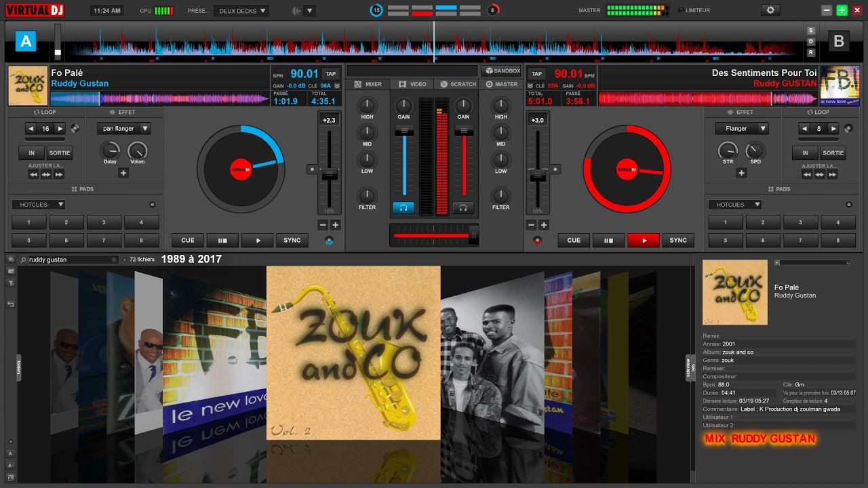
Task: Click the loop back icon on deck A
Action: tap(75, 128)
